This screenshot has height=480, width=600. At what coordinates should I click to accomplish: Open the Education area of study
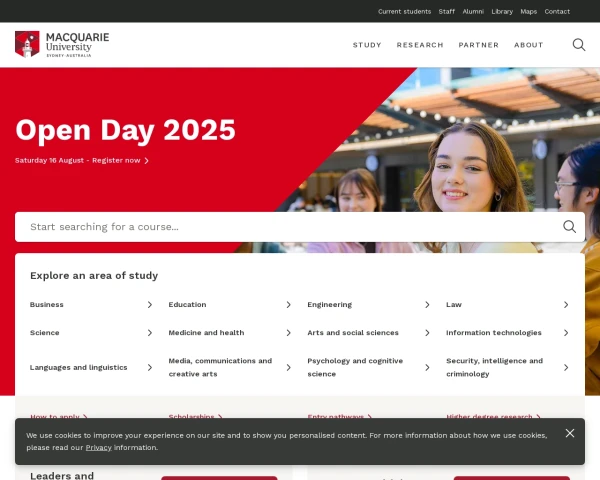[x=188, y=305]
